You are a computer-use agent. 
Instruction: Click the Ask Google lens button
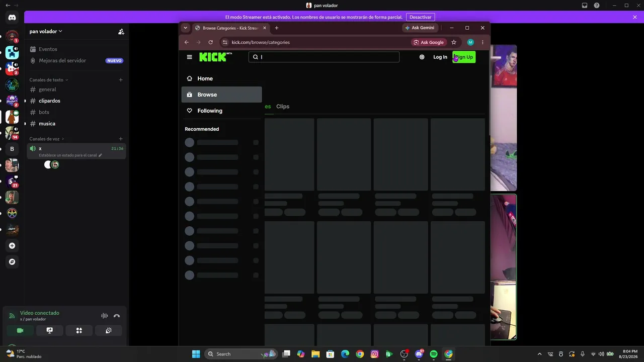click(429, 42)
